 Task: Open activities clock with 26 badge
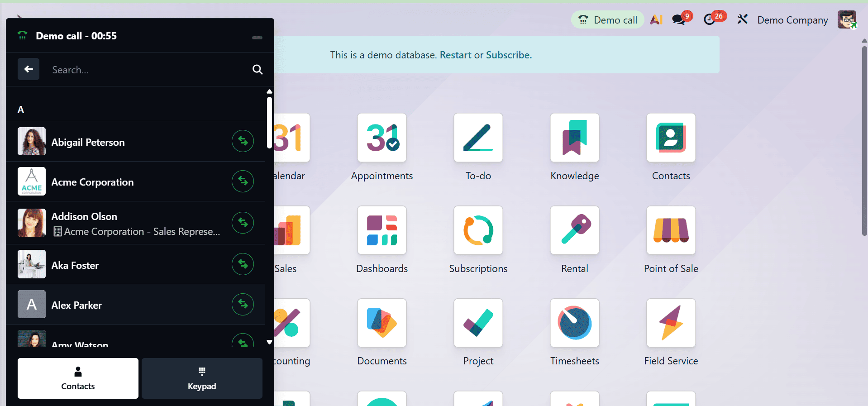tap(710, 20)
